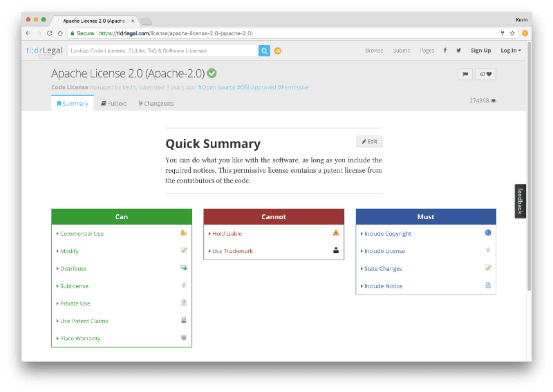Viewport: 553px width, 392px height.
Task: Click the orange random license icon
Action: (x=278, y=50)
